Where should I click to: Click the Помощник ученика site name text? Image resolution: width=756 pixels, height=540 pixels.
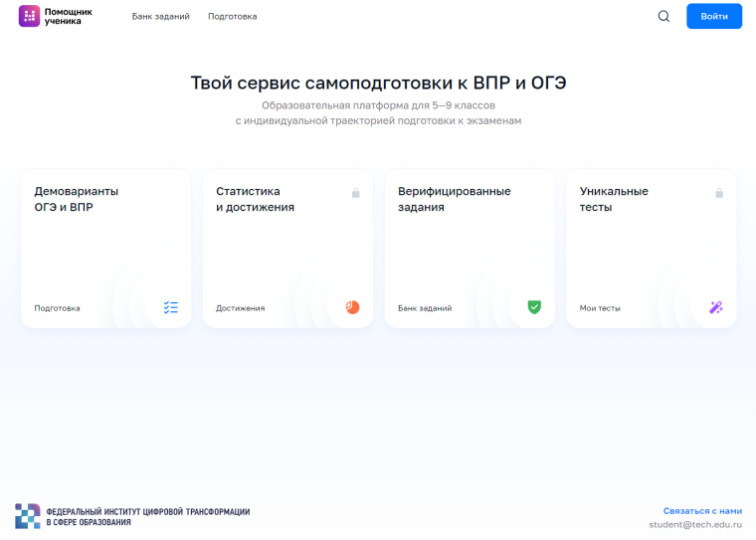(x=69, y=16)
